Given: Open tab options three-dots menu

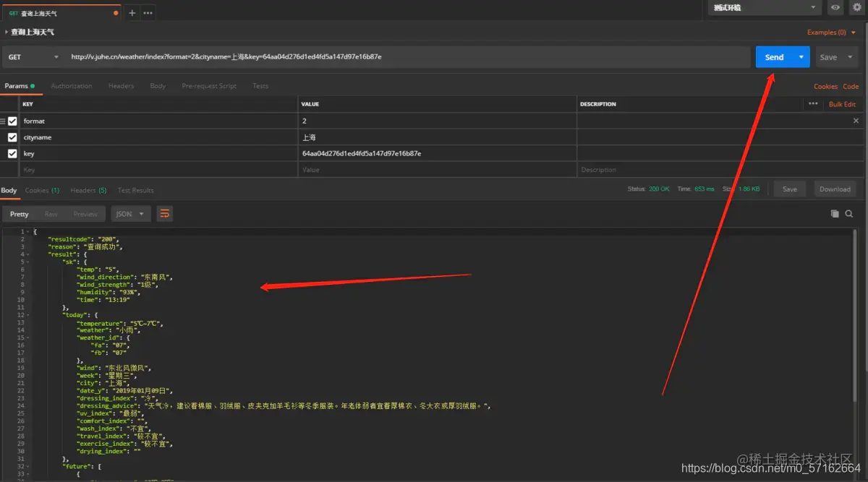Looking at the screenshot, I should [148, 13].
